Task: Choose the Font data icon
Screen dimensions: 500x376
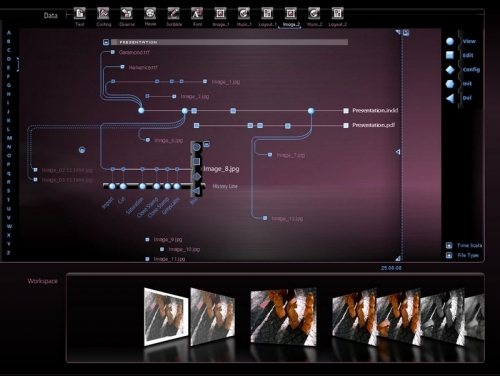Action: pyautogui.click(x=197, y=14)
